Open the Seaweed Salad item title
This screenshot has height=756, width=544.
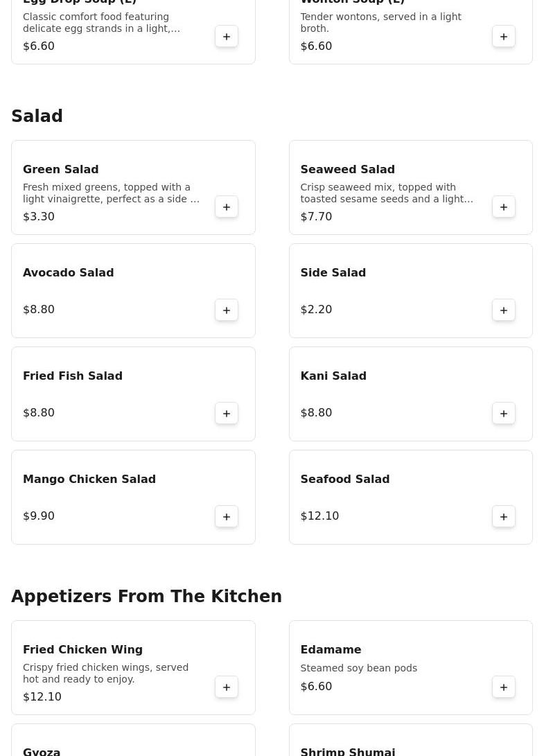[x=347, y=169]
